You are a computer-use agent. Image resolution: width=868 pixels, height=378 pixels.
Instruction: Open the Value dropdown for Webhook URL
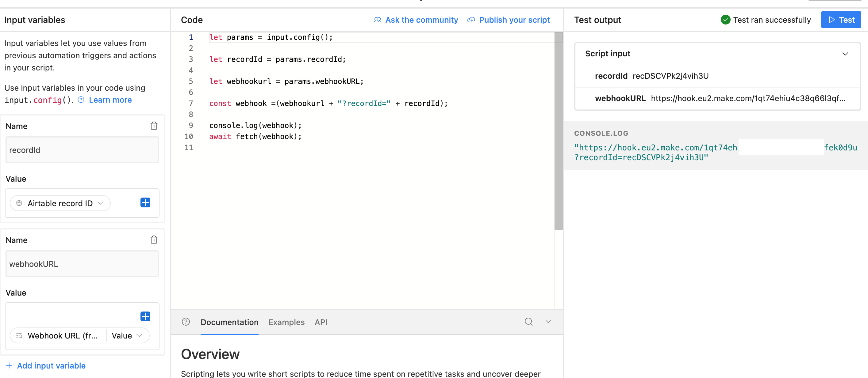pos(127,336)
